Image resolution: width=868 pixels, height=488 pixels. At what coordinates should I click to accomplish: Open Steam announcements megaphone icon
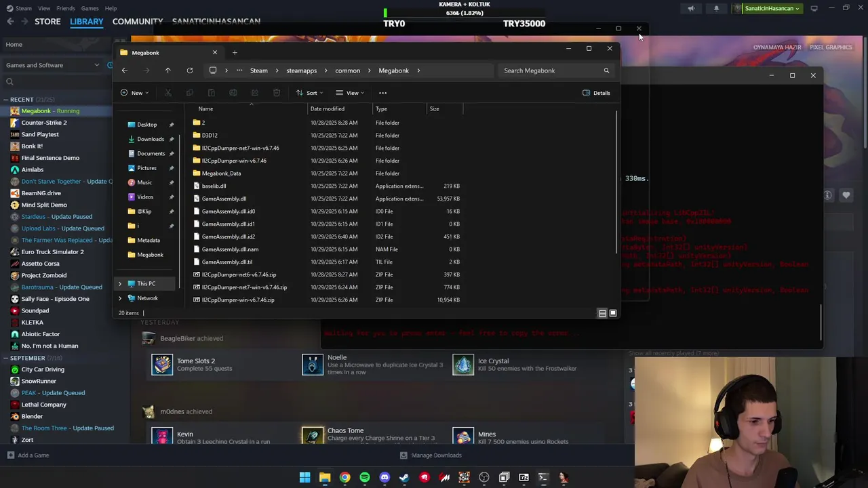point(691,9)
